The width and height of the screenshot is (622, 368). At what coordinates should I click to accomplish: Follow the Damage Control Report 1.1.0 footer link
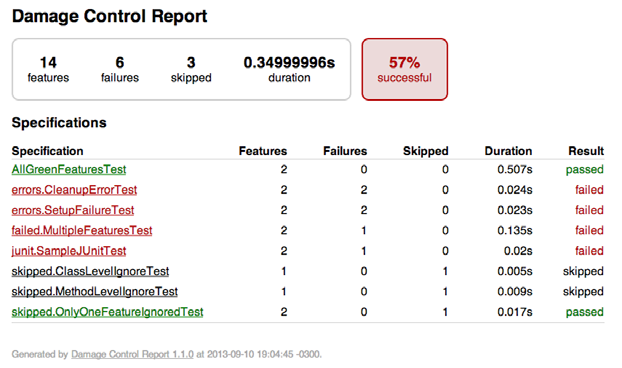point(132,354)
